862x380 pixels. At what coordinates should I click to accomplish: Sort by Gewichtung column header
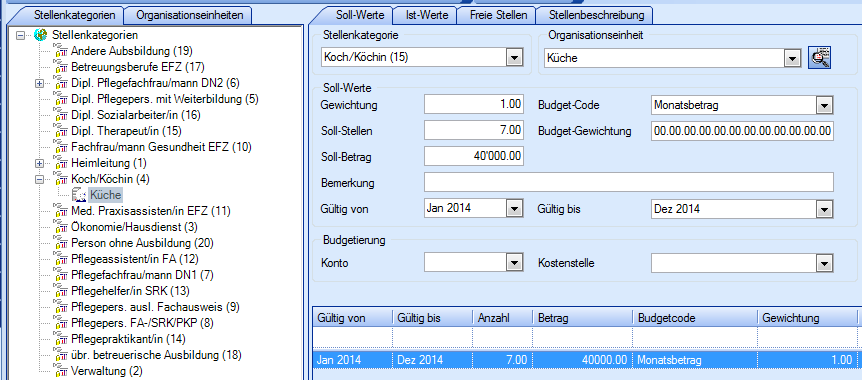(807, 318)
